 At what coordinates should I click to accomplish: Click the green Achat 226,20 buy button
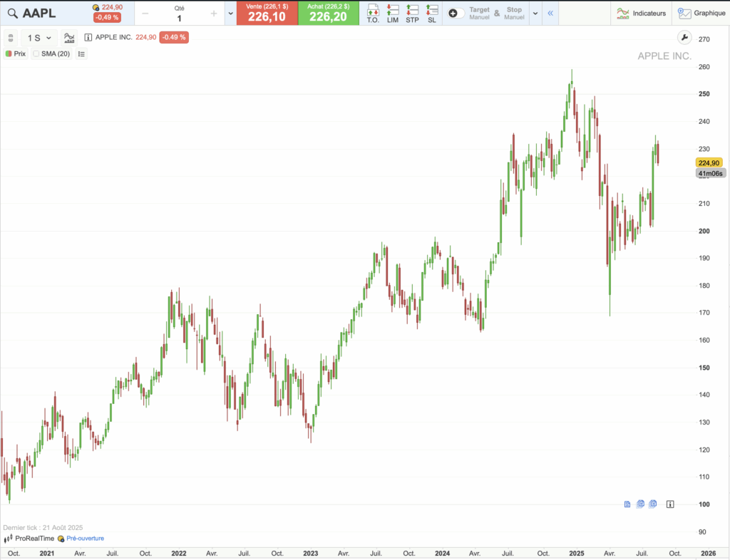tap(328, 13)
